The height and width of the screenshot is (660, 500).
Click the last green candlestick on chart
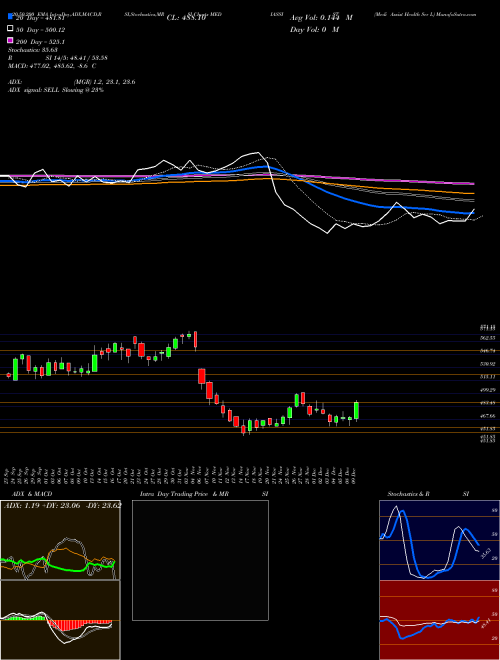click(356, 410)
